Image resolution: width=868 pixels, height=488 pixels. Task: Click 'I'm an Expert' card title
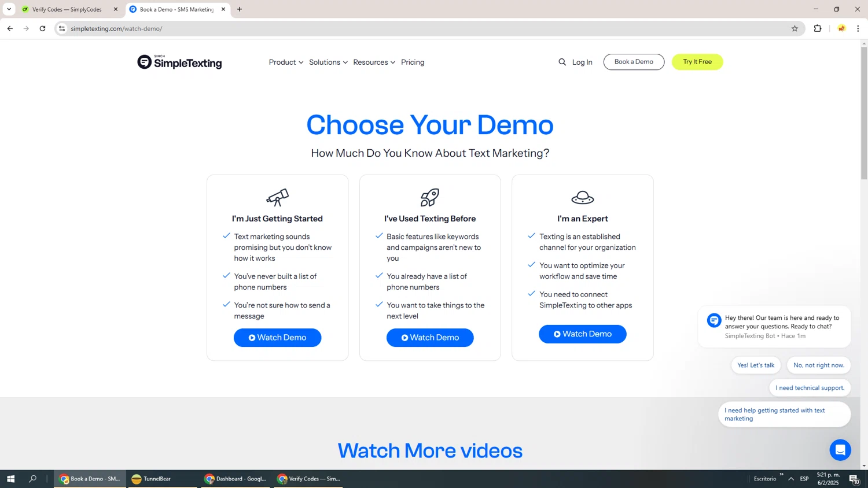[583, 219]
